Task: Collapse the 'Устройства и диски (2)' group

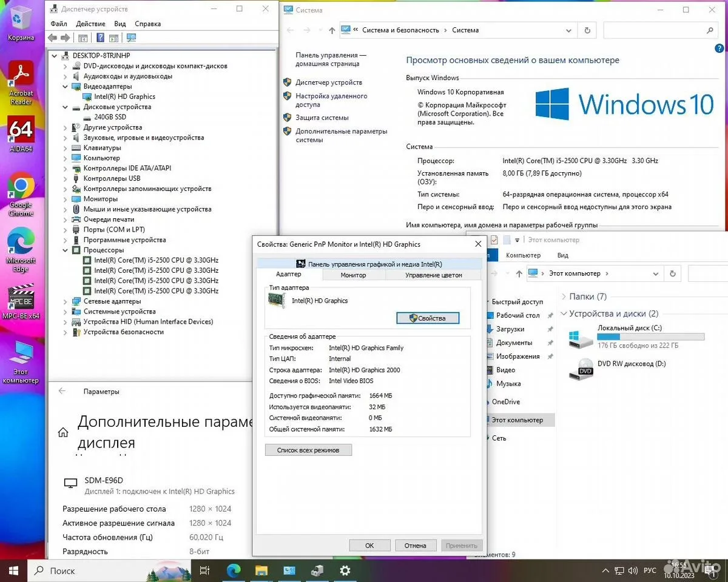Action: pyautogui.click(x=564, y=314)
